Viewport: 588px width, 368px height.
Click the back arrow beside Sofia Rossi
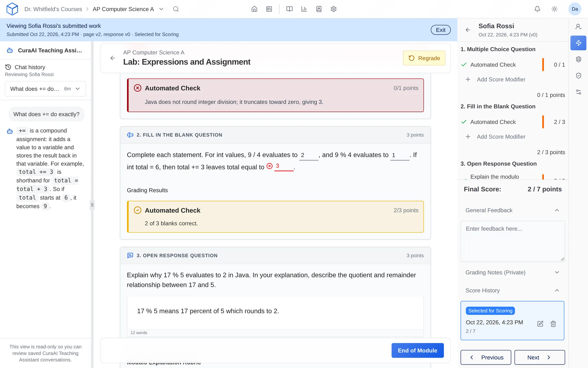[468, 30]
